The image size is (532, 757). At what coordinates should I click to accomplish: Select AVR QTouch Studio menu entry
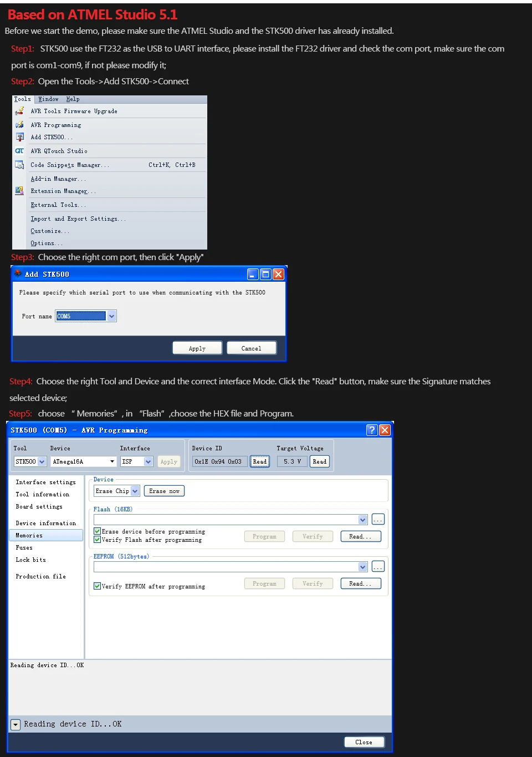59,151
